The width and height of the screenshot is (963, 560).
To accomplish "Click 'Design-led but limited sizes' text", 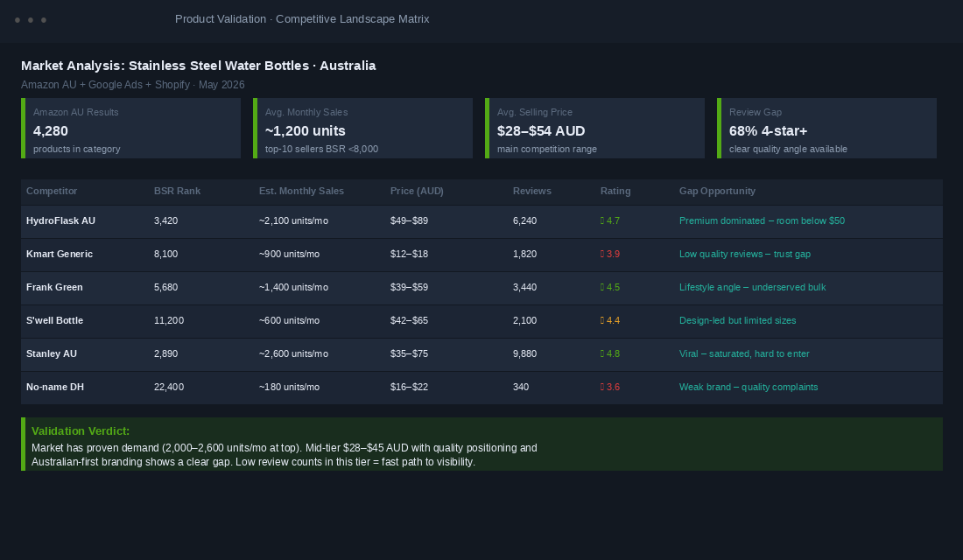I will click(x=738, y=320).
